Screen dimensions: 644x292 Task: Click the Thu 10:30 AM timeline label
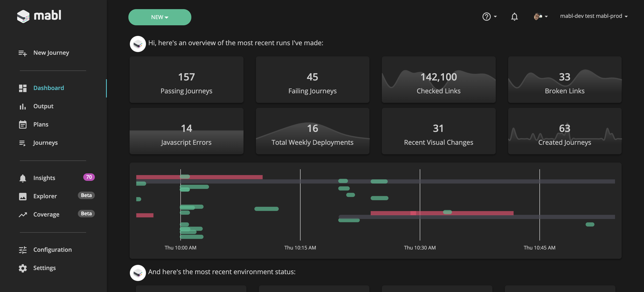click(x=420, y=248)
